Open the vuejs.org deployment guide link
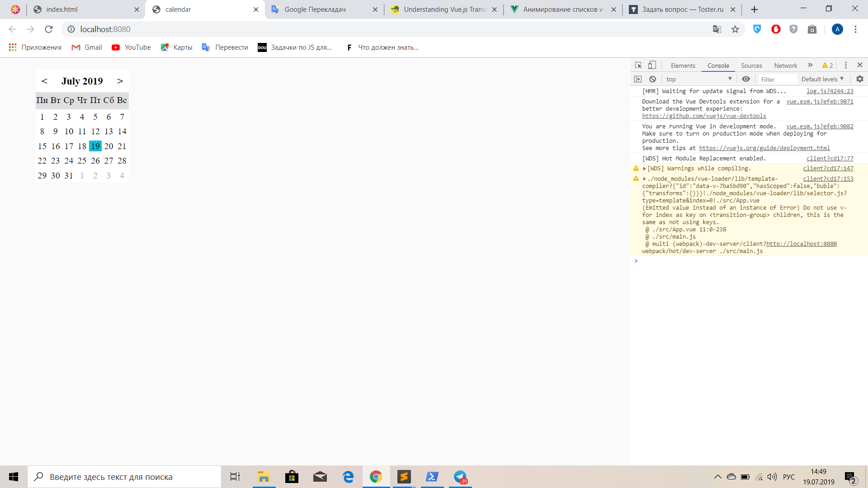The image size is (868, 488). (764, 148)
